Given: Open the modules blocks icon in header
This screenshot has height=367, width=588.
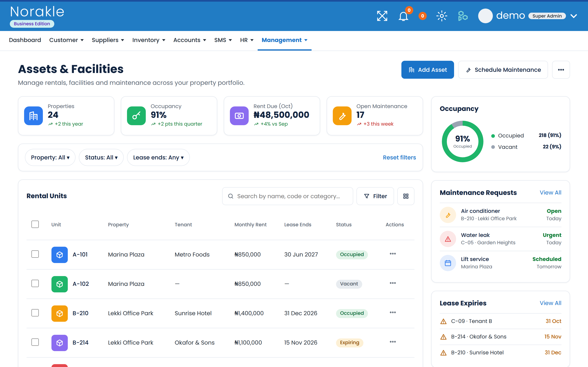Looking at the screenshot, I should pyautogui.click(x=463, y=16).
